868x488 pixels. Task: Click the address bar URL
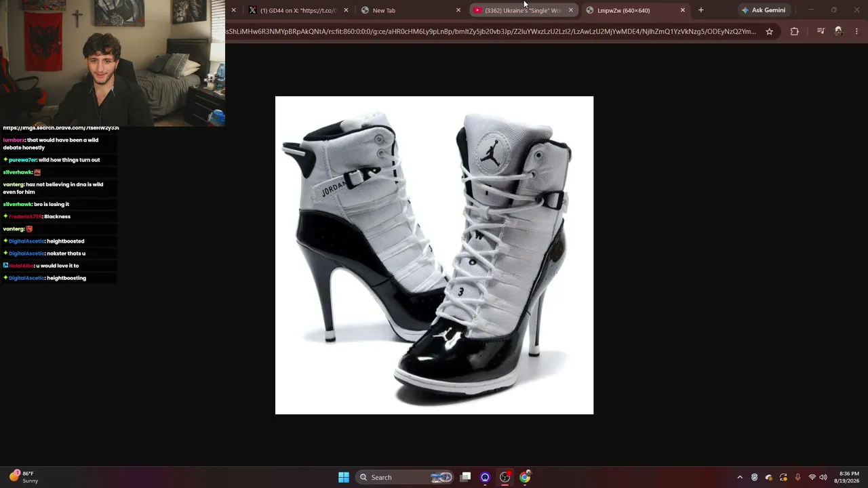[x=492, y=31]
